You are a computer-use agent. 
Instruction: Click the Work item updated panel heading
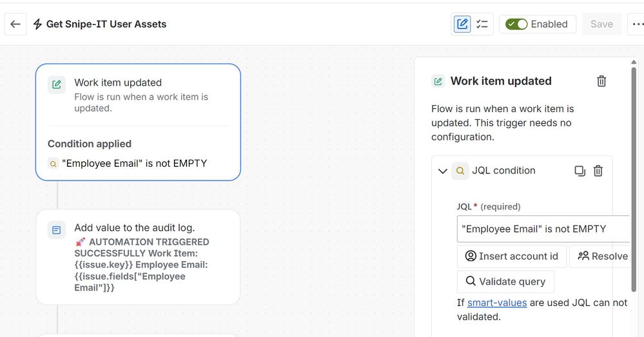501,81
